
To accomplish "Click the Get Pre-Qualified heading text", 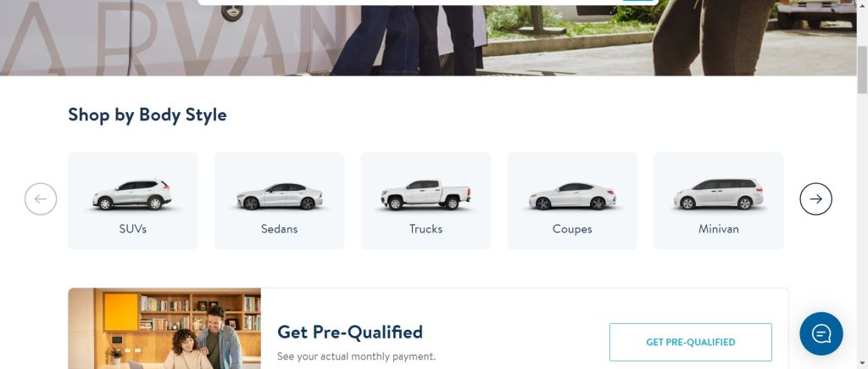I will point(350,332).
